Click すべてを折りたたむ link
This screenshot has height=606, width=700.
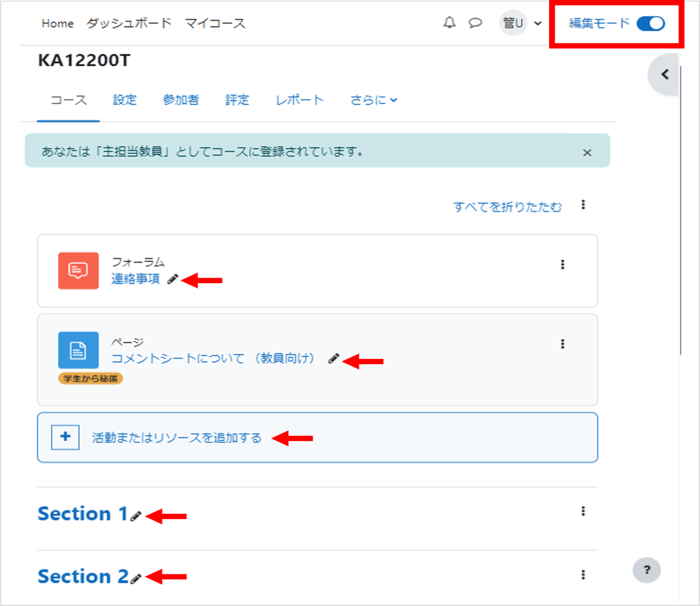coord(507,207)
